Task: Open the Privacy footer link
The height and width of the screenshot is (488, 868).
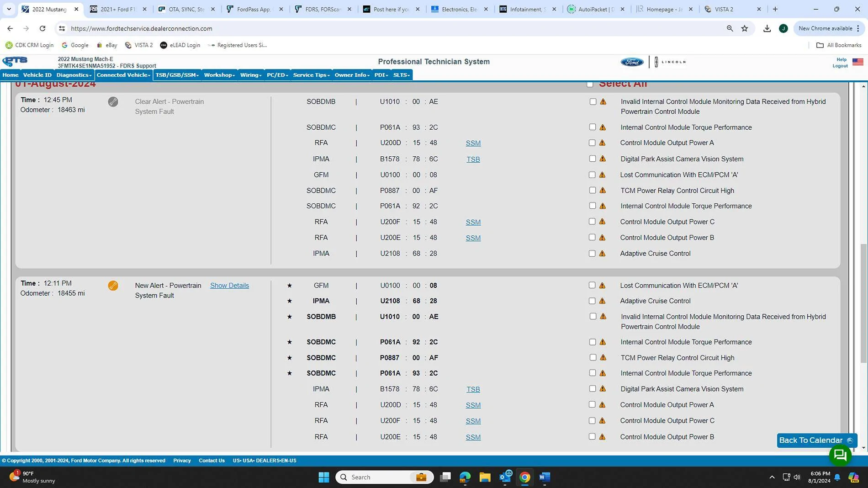Action: tap(182, 461)
